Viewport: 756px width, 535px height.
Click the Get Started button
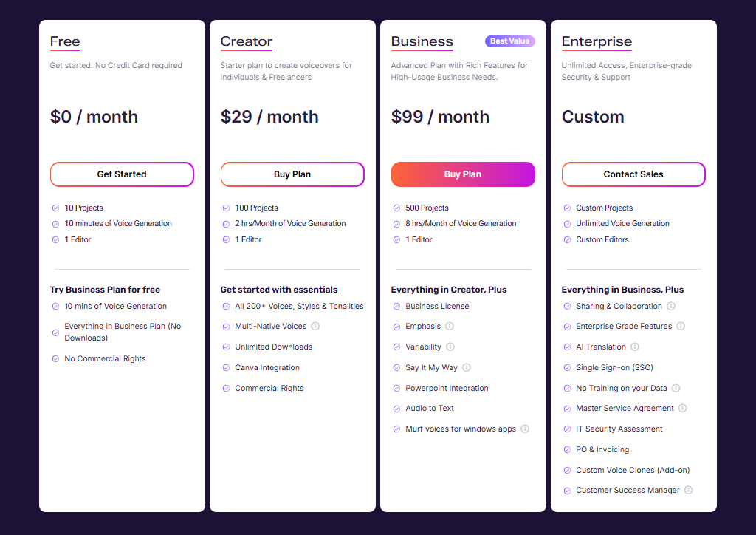[x=122, y=174]
